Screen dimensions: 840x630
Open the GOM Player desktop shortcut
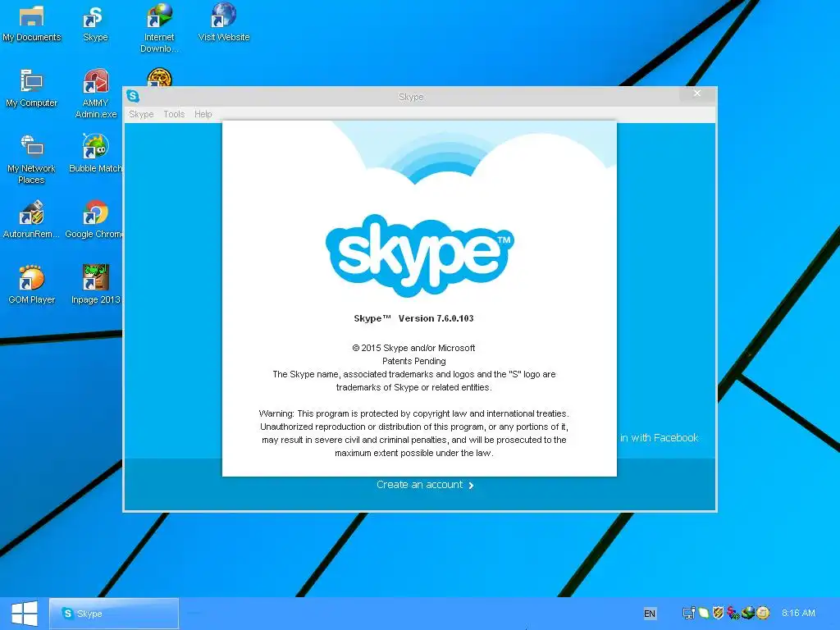[x=32, y=285]
